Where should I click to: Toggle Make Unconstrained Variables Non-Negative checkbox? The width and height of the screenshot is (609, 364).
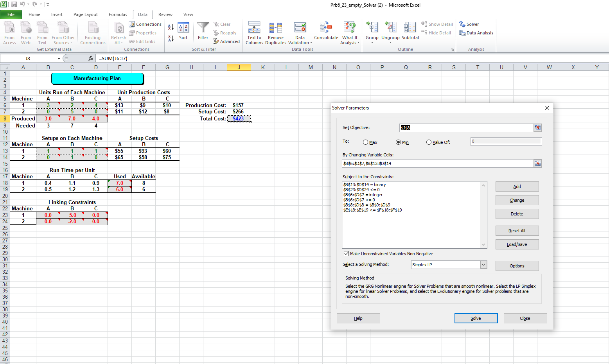(x=346, y=254)
